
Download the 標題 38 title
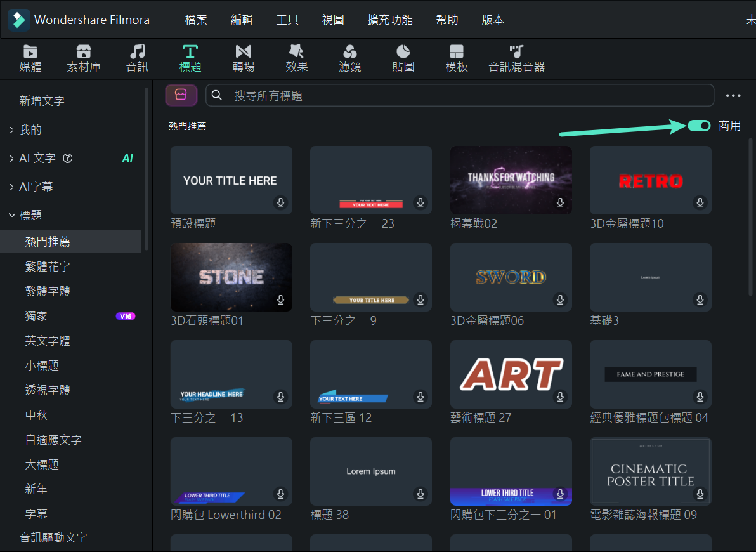[420, 494]
